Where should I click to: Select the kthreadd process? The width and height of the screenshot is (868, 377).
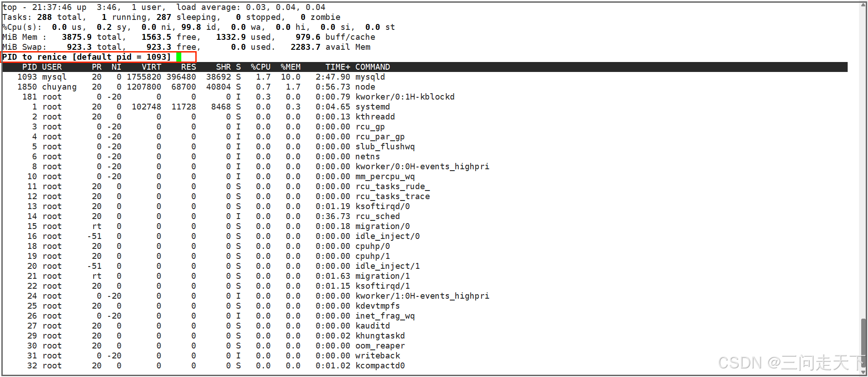coord(375,117)
